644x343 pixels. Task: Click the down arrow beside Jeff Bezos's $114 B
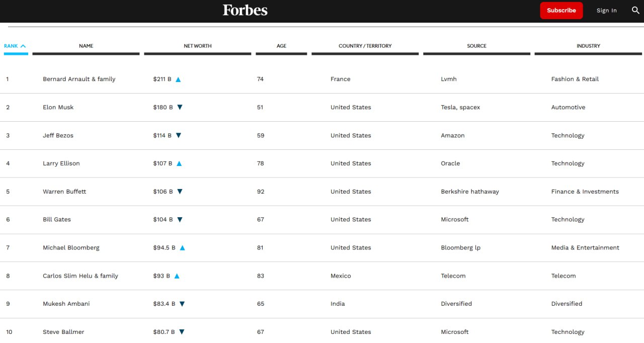[178, 135]
